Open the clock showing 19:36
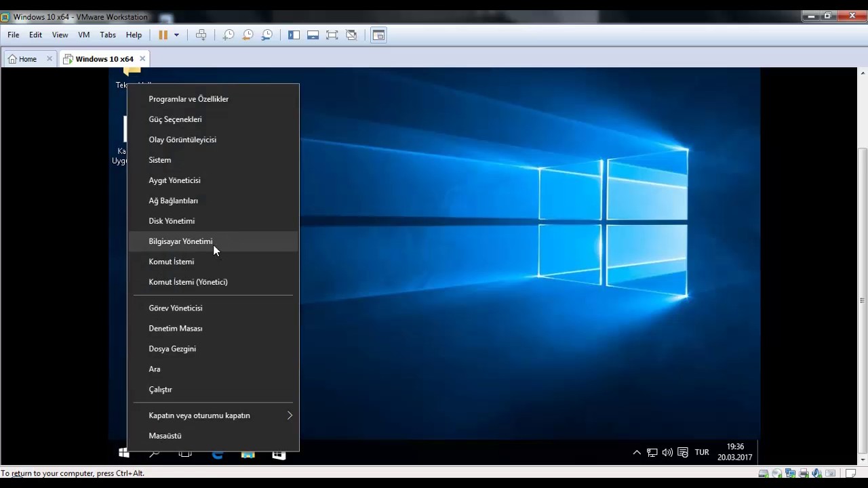868x488 pixels. [735, 452]
